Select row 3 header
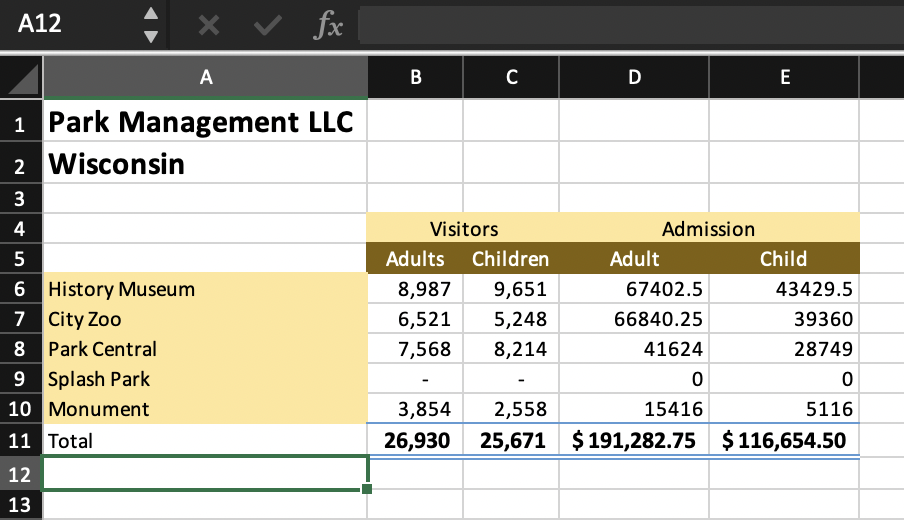Viewport: 904px width, 520px height. pos(21,199)
